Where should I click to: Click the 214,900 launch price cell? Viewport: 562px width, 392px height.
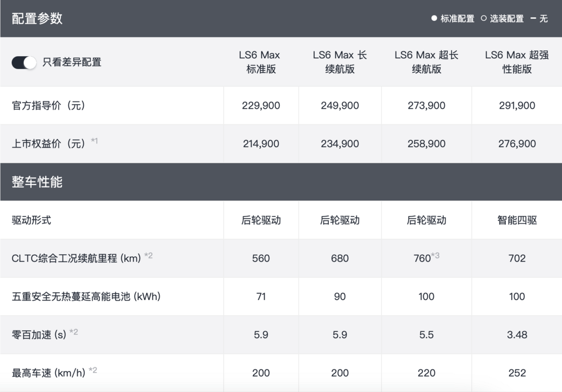pos(261,143)
